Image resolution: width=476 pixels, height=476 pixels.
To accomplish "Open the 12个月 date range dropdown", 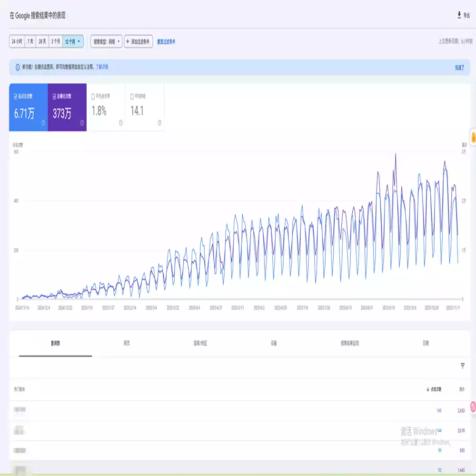I will tap(73, 42).
